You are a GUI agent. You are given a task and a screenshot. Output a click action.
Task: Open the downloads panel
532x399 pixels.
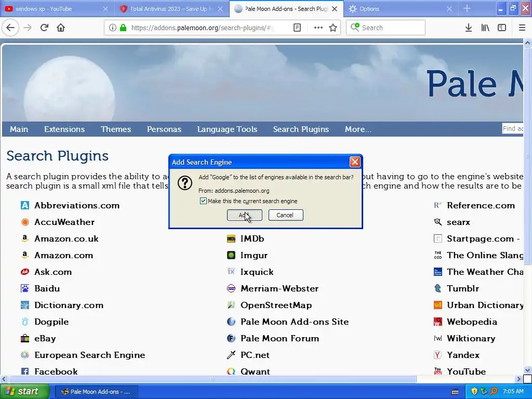[x=469, y=28]
